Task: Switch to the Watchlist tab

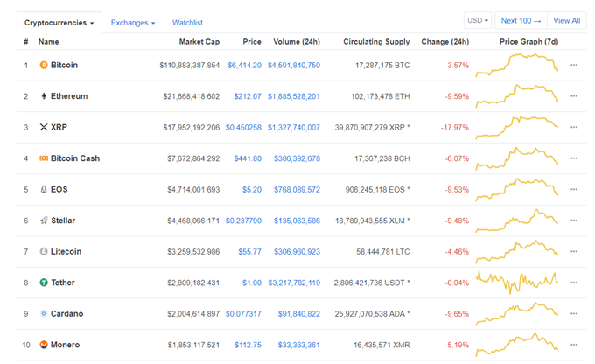Action: pyautogui.click(x=187, y=23)
